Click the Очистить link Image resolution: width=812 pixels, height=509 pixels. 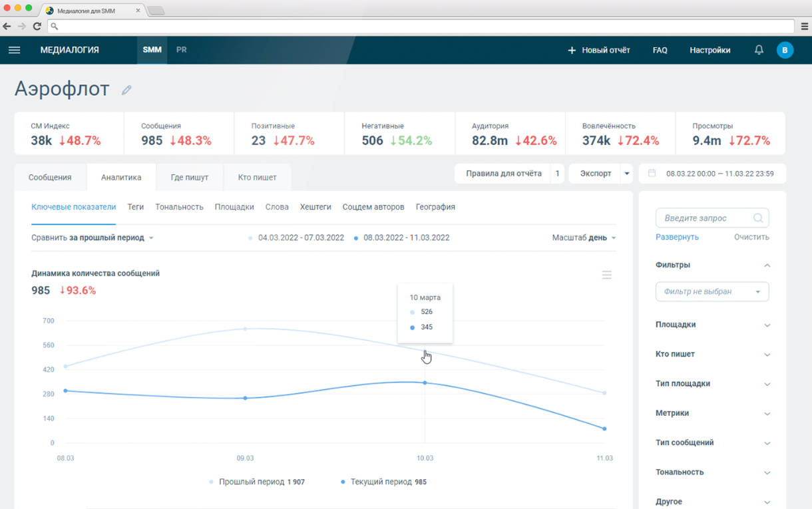click(x=751, y=237)
